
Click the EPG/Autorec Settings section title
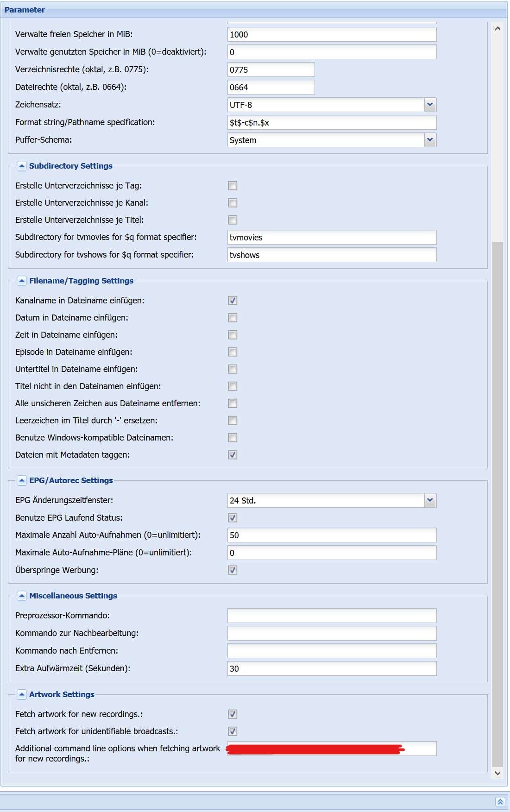71,480
